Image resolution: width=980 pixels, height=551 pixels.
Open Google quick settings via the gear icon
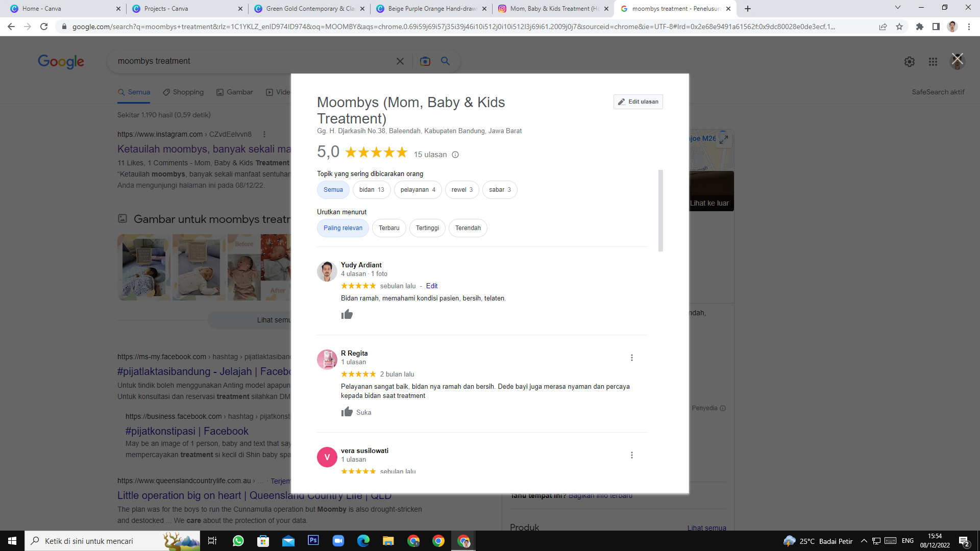point(909,62)
